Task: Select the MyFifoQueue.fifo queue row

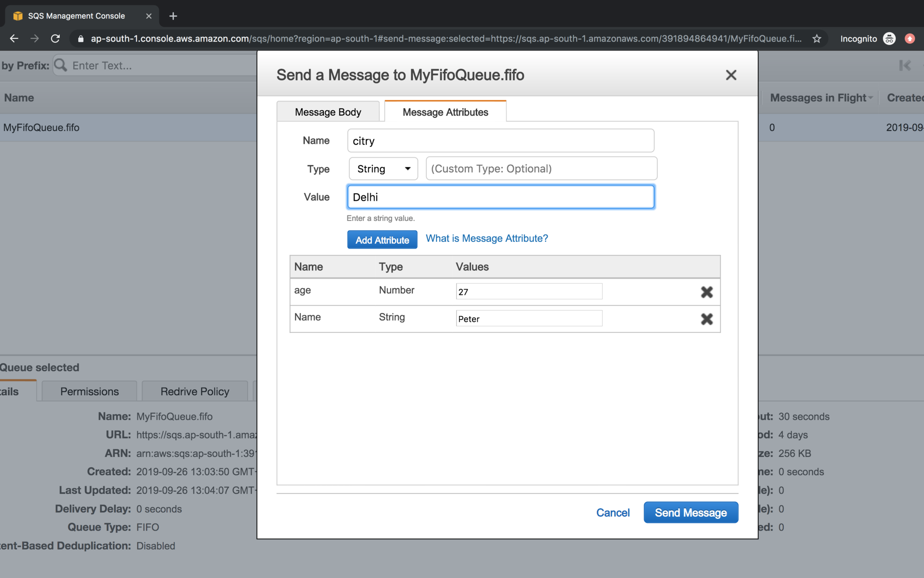Action: coord(128,128)
